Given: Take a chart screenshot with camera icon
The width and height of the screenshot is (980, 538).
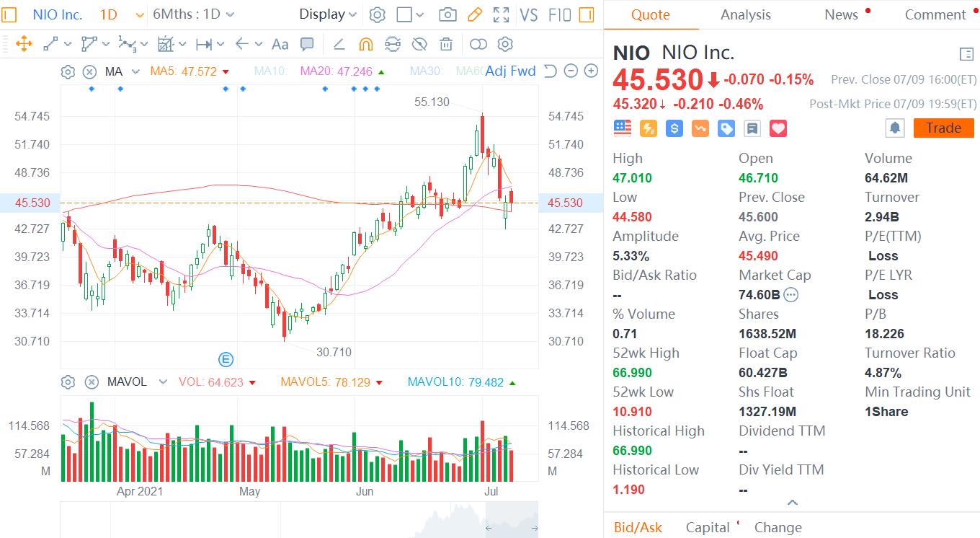Looking at the screenshot, I should coord(447,14).
